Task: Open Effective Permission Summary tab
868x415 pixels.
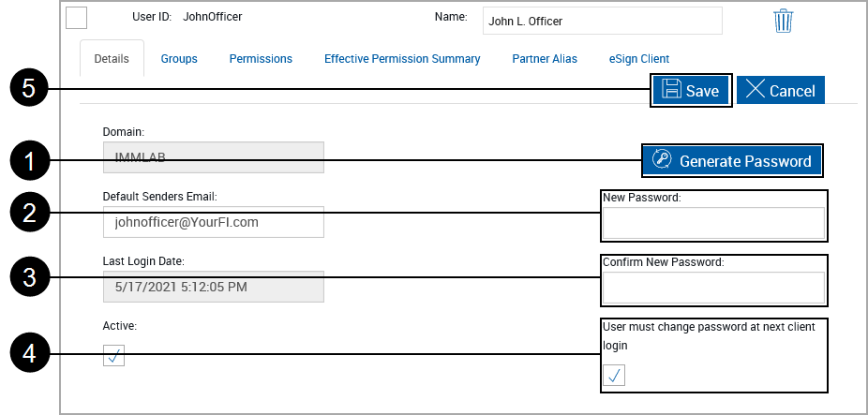Action: pos(402,58)
